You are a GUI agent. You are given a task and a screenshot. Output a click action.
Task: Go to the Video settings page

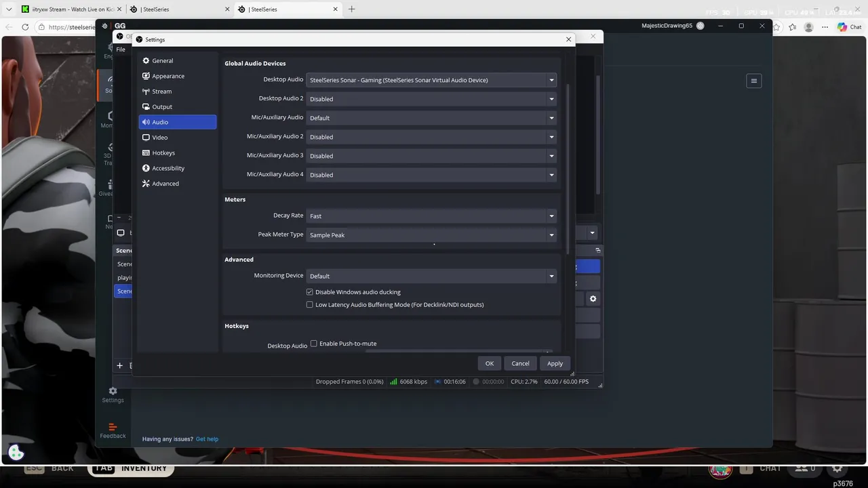pyautogui.click(x=178, y=138)
